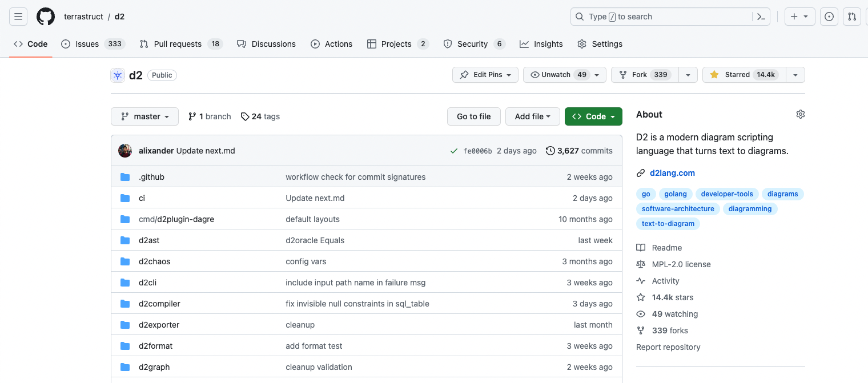Toggle the Starred button

[744, 75]
